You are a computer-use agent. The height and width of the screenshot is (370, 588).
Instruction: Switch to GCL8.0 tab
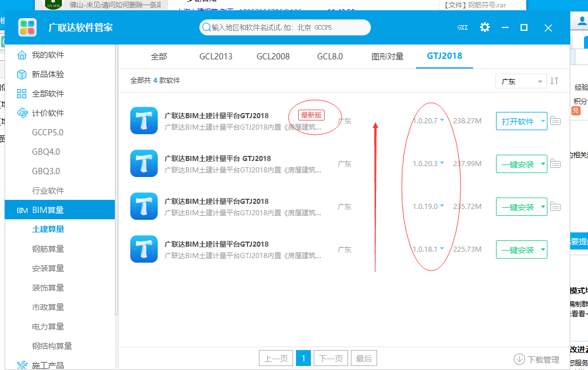click(330, 57)
